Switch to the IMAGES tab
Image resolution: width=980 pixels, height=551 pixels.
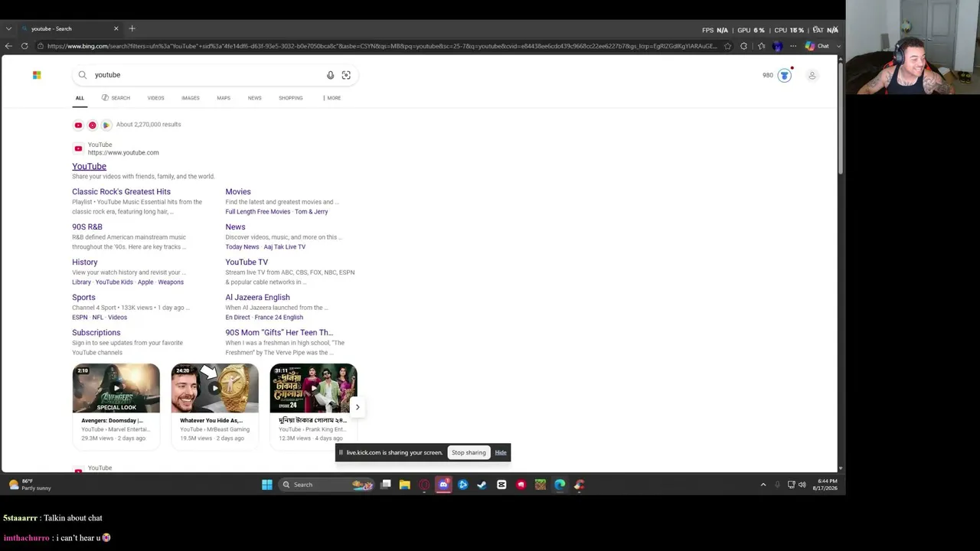(x=191, y=98)
